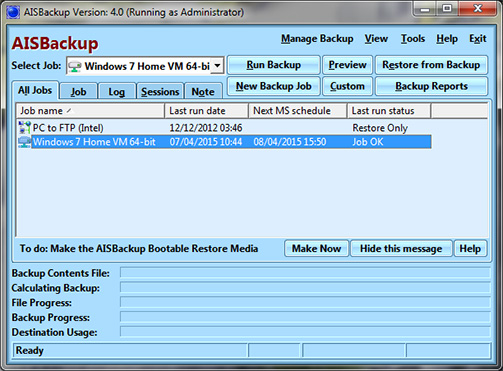Open the View menu
The width and height of the screenshot is (503, 371).
tap(376, 39)
